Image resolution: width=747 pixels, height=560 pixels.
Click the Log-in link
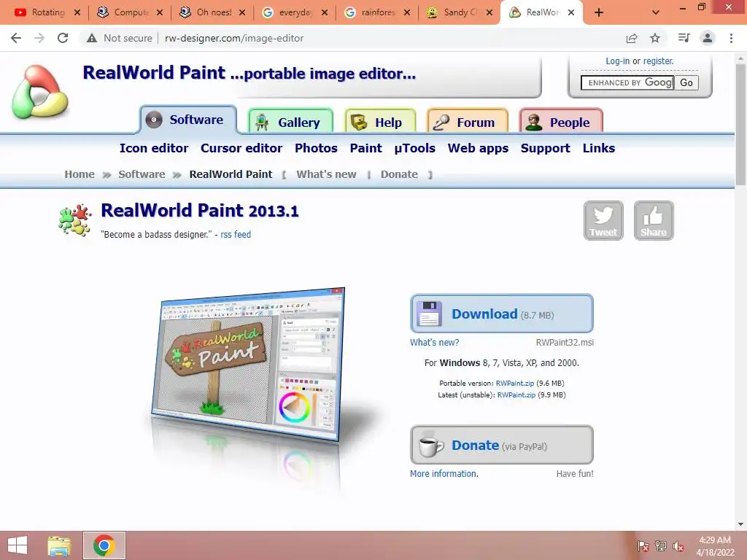pyautogui.click(x=617, y=61)
